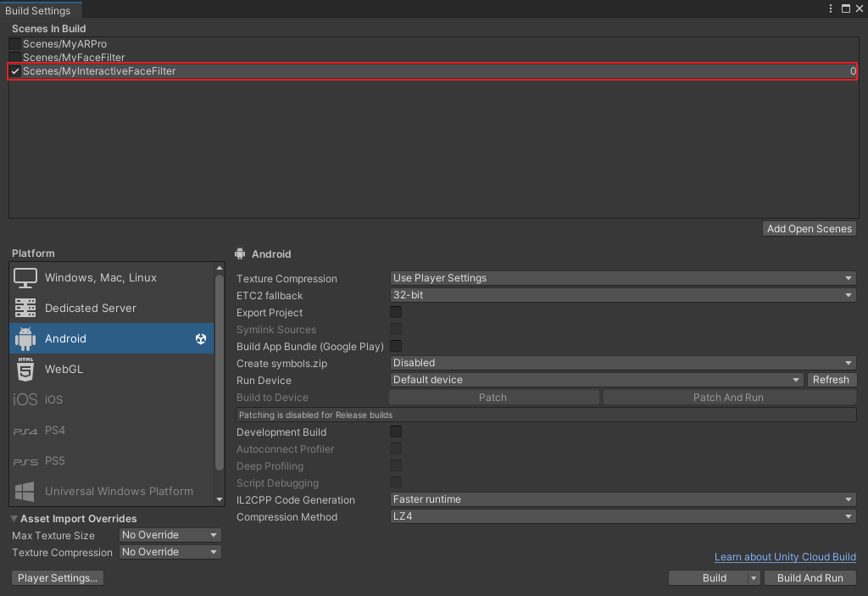Viewport: 868px width, 596px height.
Task: Open the IL2CPP Code Generation dropdown
Action: 623,499
